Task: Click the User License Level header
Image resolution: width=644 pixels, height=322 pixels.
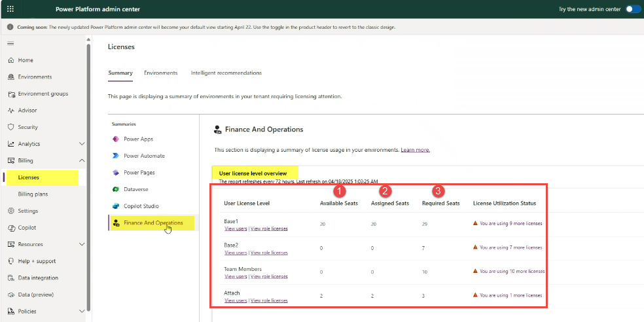Action: coord(247,203)
